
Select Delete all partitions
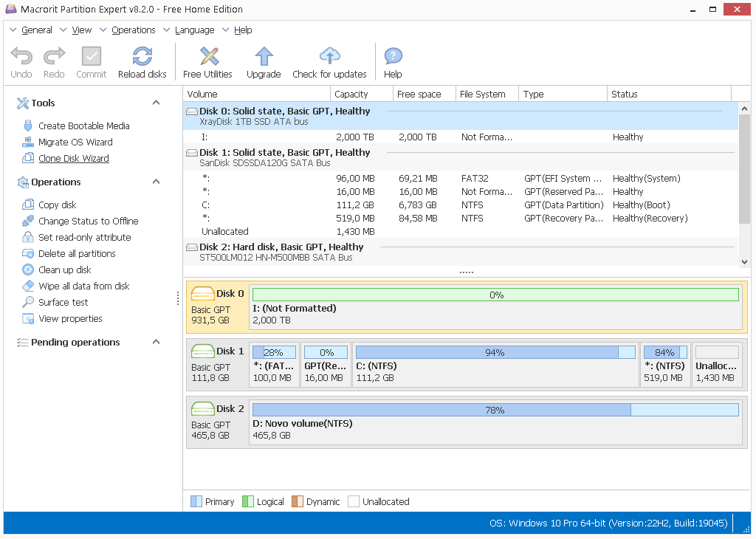[77, 253]
